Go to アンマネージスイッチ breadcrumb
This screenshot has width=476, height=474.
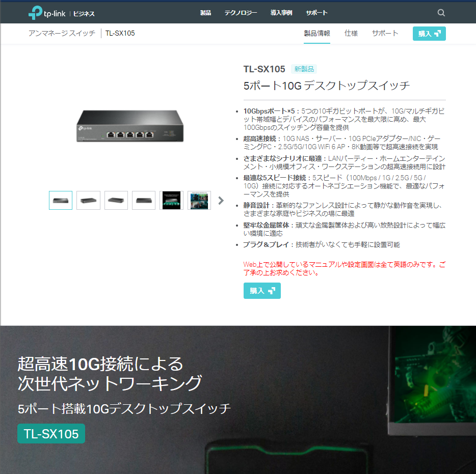tap(62, 33)
